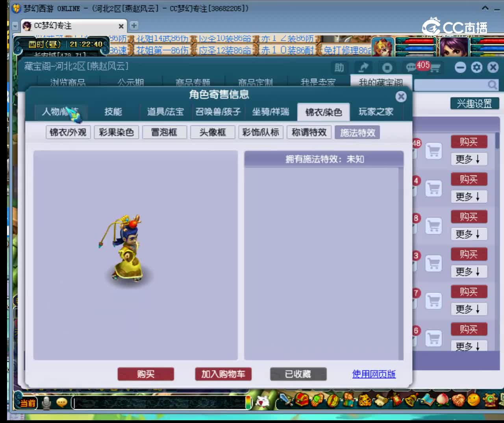Click the green gear system icon in the bottom bar
Image resolution: width=504 pixels, height=423 pixels.
pyautogui.click(x=491, y=400)
